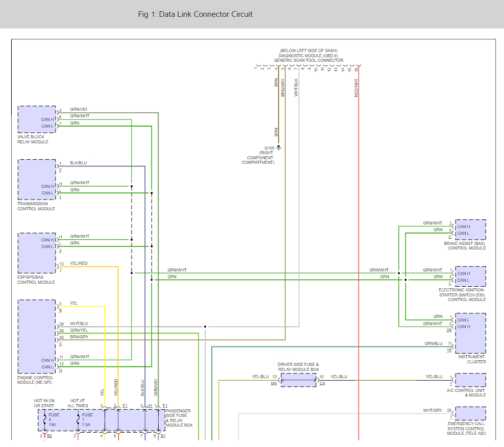Select the Instrument Cluster module box

pyautogui.click(x=470, y=333)
